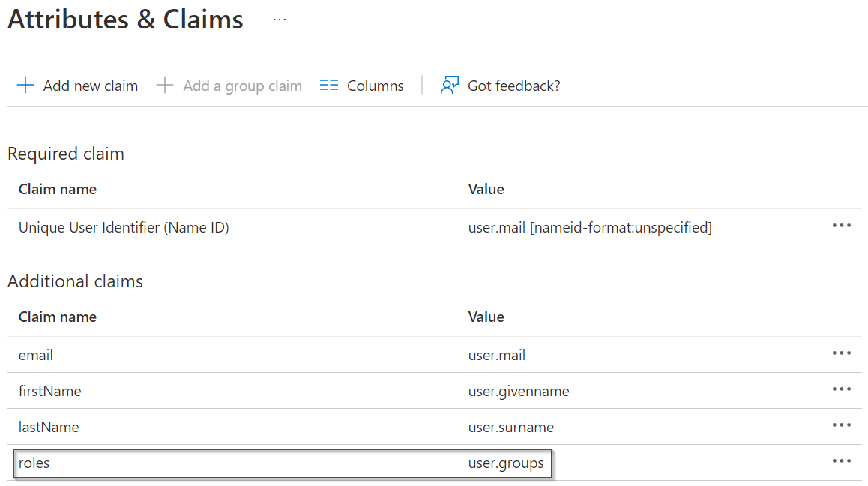Screen dimensions: 868x486
Task: Open the roles claim name
Action: 34,463
